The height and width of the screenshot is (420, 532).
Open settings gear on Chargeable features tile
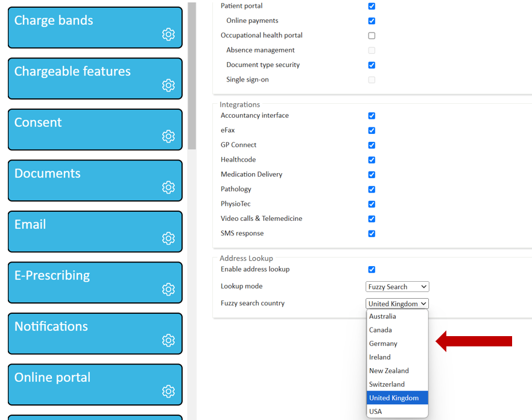click(168, 85)
